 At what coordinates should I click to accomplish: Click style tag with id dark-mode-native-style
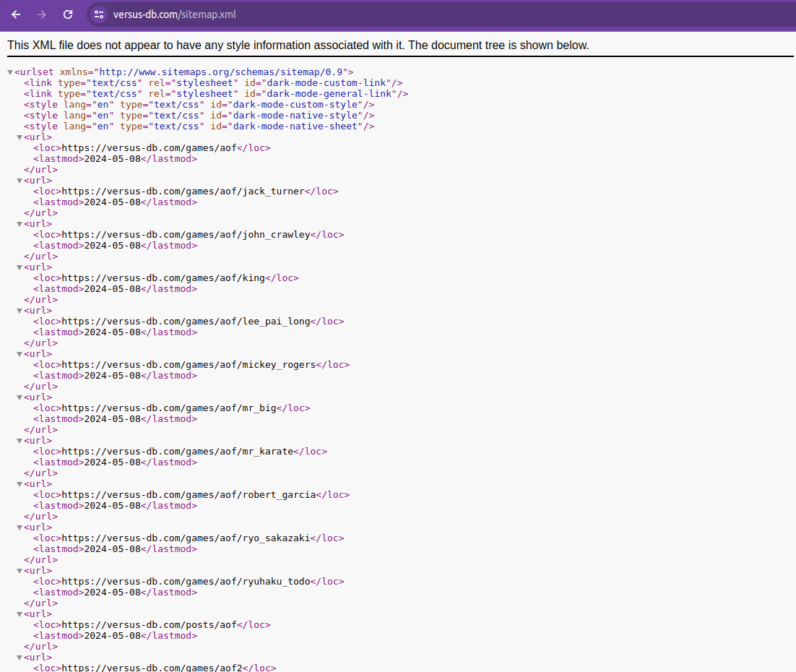[199, 116]
